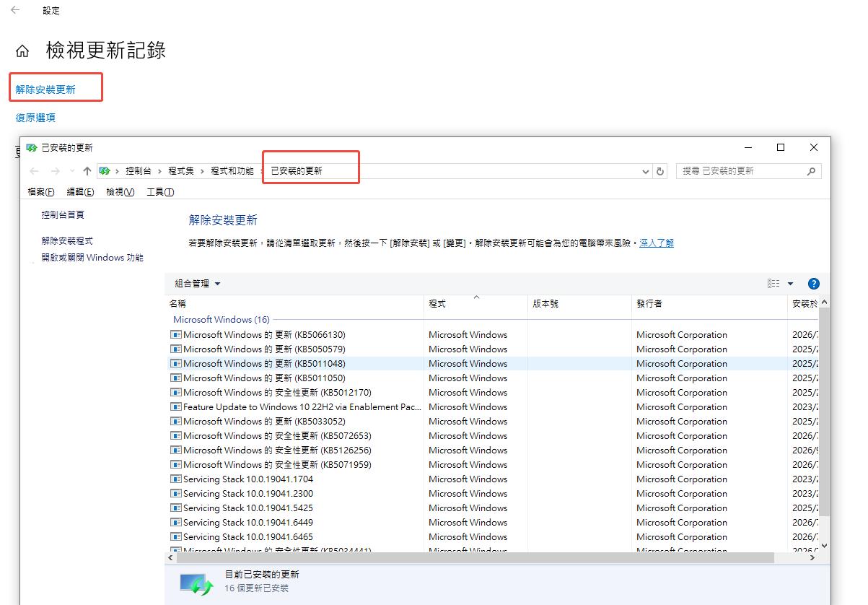Select 程式集 breadcrumb segment
The height and width of the screenshot is (605, 868).
tap(181, 171)
